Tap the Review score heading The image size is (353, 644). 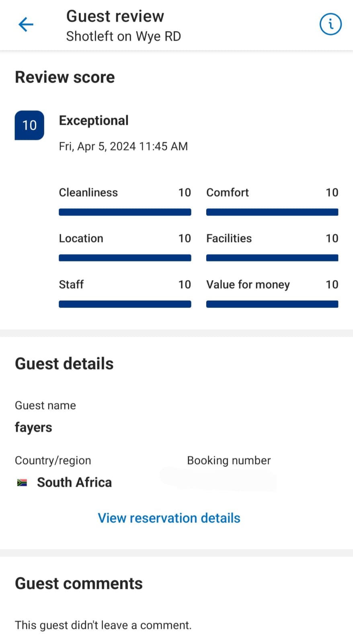pos(65,77)
